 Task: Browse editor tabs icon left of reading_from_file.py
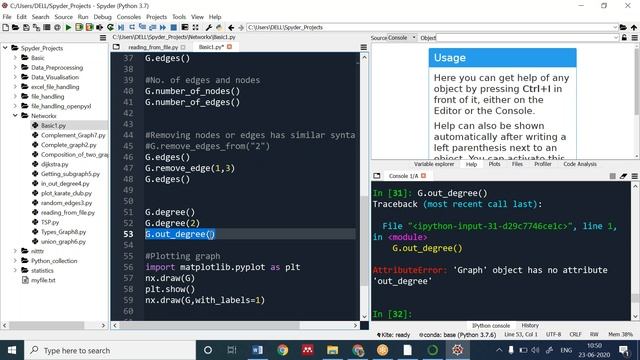tap(116, 47)
